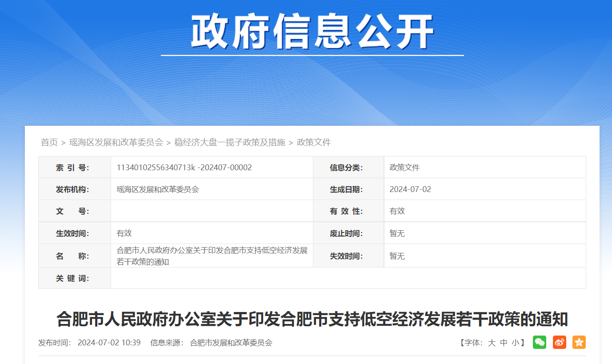The height and width of the screenshot is (364, 612).
Task: Click the 生成日期 value 2024-07-02
Action: tap(410, 189)
